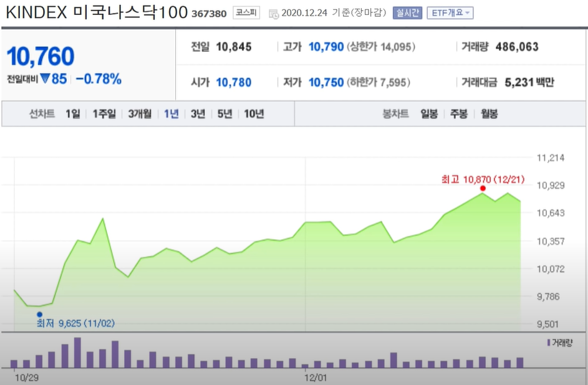This screenshot has width=588, height=385.
Task: Click the -0.78% change value
Action: pos(99,79)
